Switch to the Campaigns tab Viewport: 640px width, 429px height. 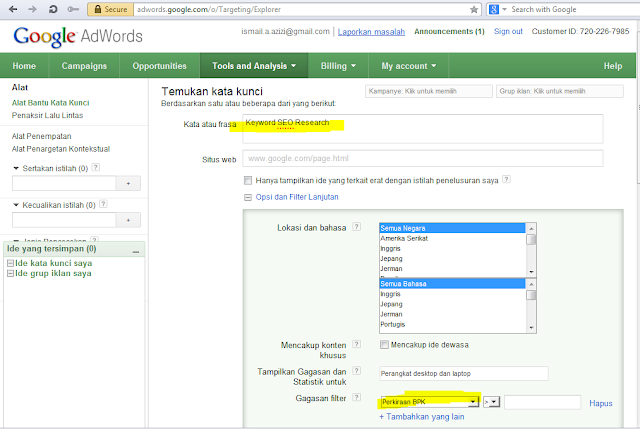84,66
